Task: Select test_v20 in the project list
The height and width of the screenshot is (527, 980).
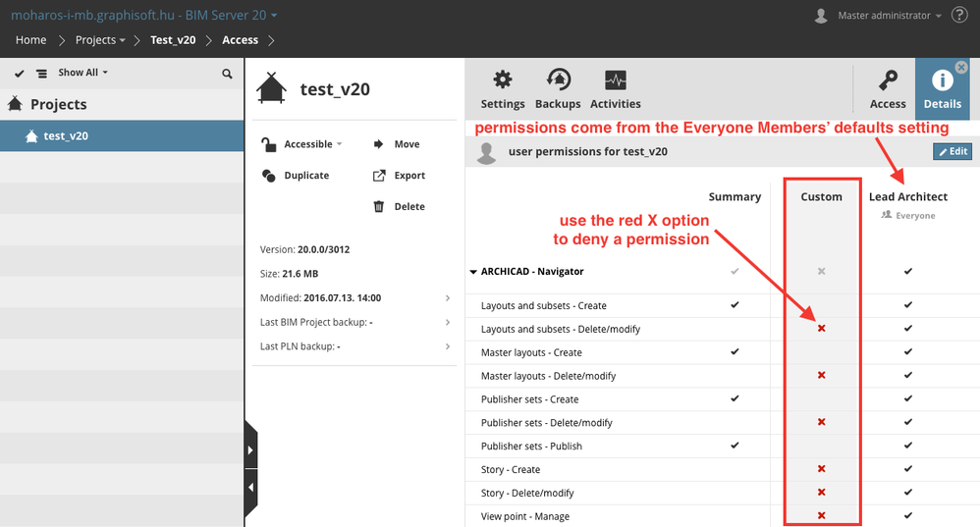Action: point(122,136)
